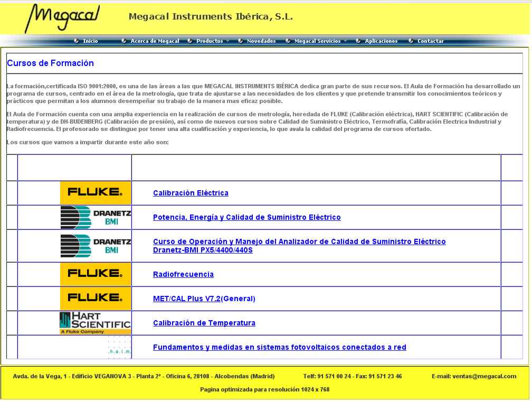Click the Los cursos que vamos a impartir sentence
Screen dimensions: 532x401
pyautogui.click(x=88, y=142)
